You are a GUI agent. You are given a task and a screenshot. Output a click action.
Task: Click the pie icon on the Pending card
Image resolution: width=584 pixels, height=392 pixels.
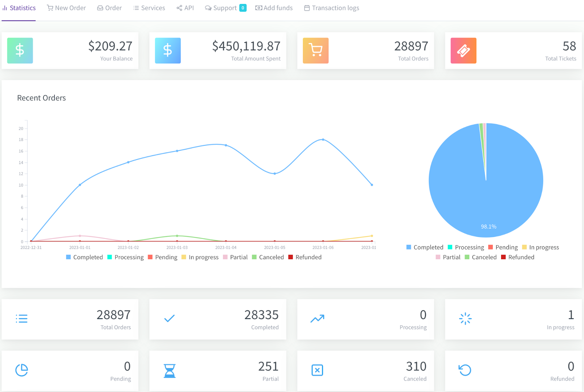[22, 370]
